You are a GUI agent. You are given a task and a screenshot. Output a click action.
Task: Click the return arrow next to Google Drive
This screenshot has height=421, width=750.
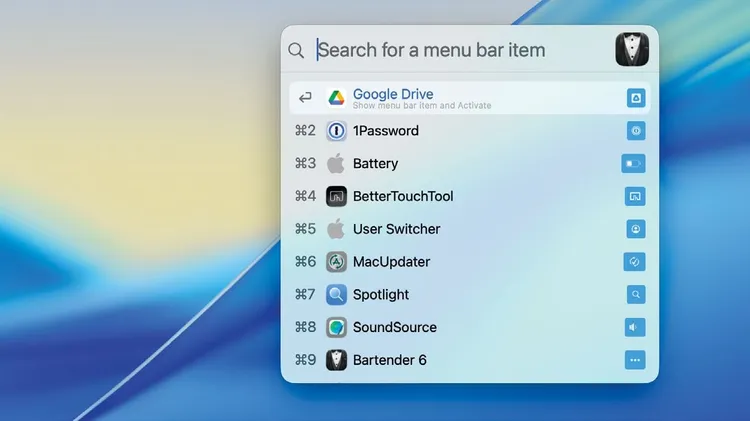(x=305, y=98)
